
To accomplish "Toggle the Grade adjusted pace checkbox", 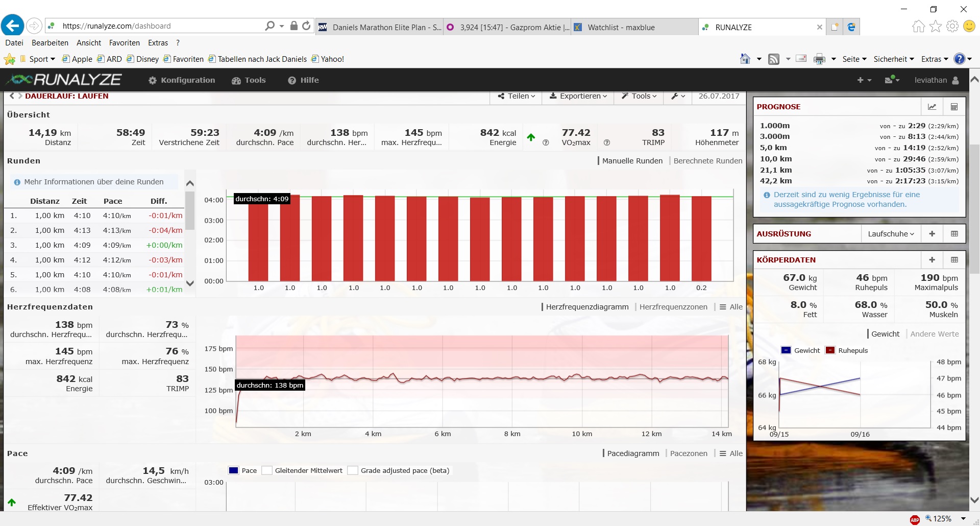I will coord(352,471).
